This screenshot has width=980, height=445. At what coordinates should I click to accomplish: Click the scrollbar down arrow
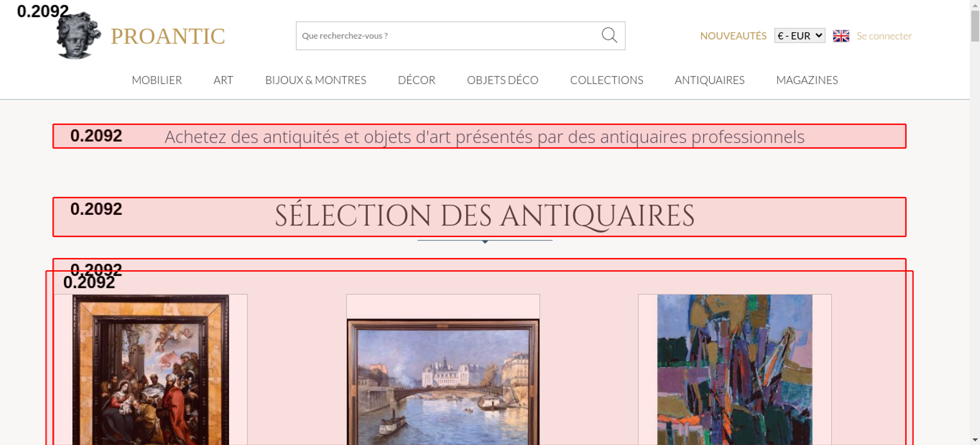tap(975, 440)
